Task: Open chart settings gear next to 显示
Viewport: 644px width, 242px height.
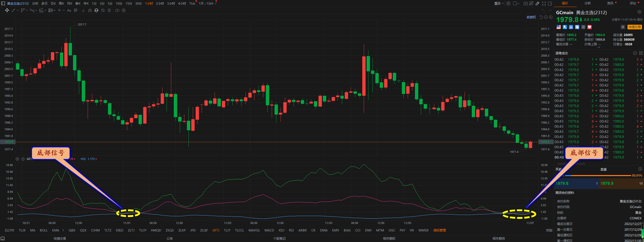Action: 508,3
